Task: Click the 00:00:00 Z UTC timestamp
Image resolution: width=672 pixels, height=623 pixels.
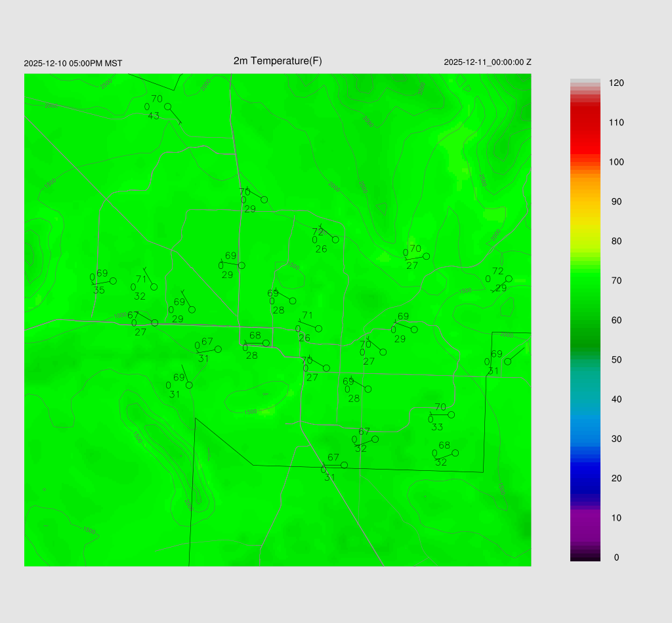Action: (x=488, y=62)
